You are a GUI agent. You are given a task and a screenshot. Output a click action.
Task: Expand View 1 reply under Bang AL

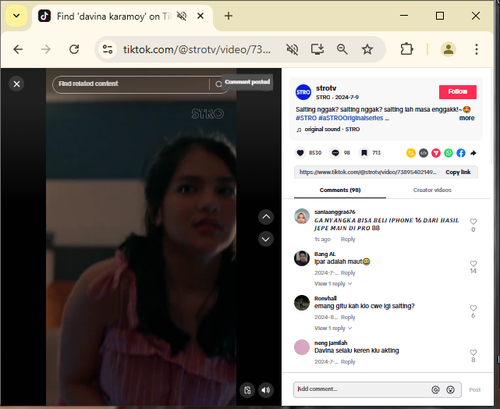coord(333,284)
